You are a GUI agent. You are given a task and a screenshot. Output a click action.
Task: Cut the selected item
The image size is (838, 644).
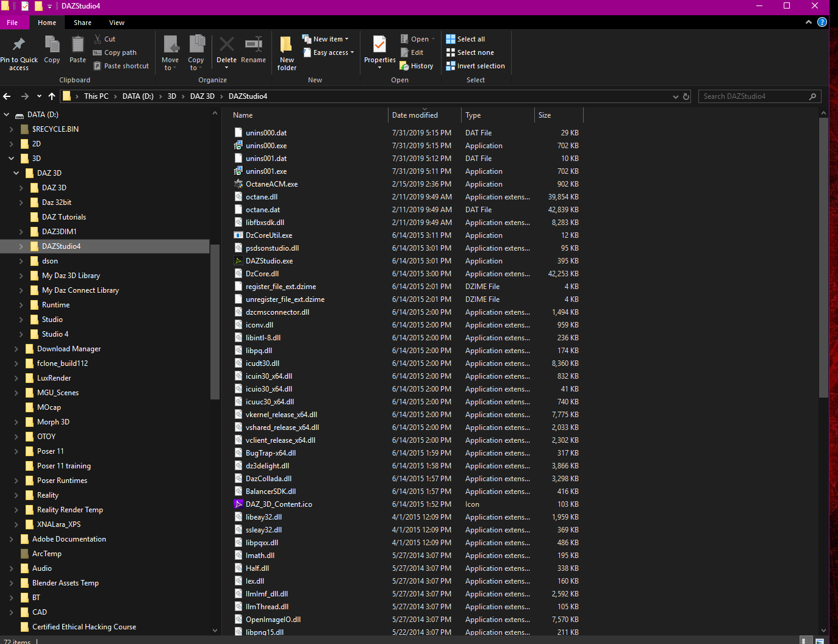pos(104,39)
